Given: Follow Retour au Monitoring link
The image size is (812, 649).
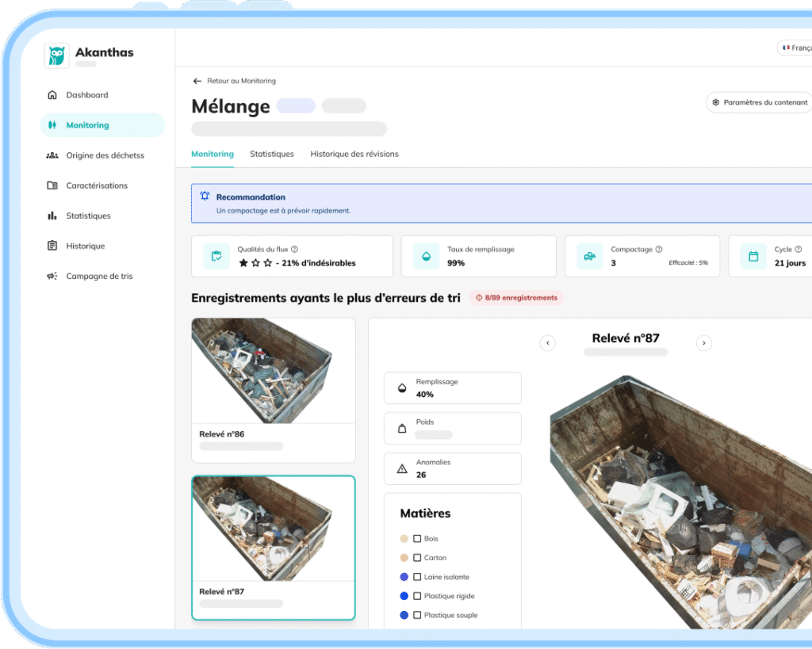Looking at the screenshot, I should point(241,81).
